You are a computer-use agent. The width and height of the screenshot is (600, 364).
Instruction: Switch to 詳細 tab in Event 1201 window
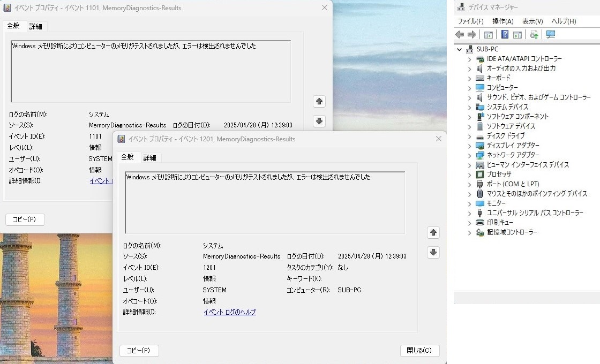point(149,157)
